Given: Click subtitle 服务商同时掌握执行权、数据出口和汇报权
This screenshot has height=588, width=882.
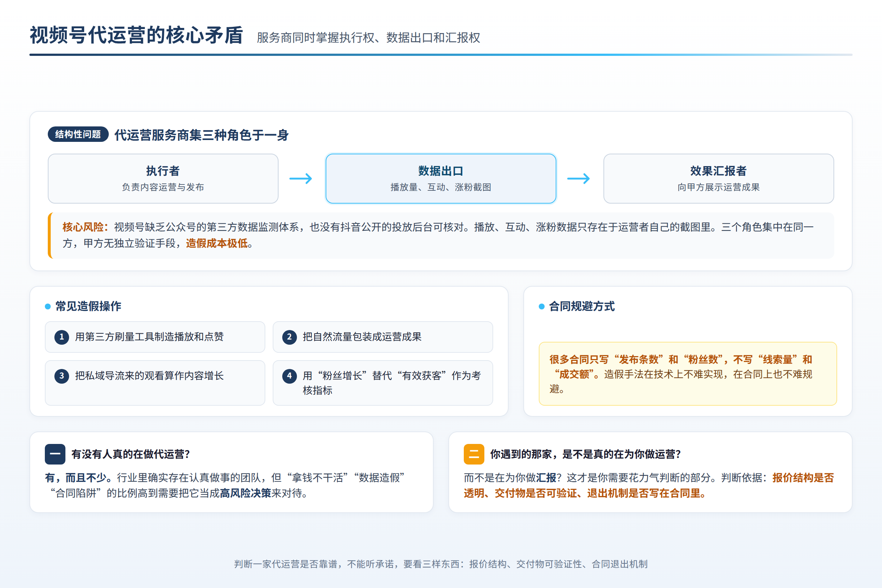Looking at the screenshot, I should tap(368, 37).
